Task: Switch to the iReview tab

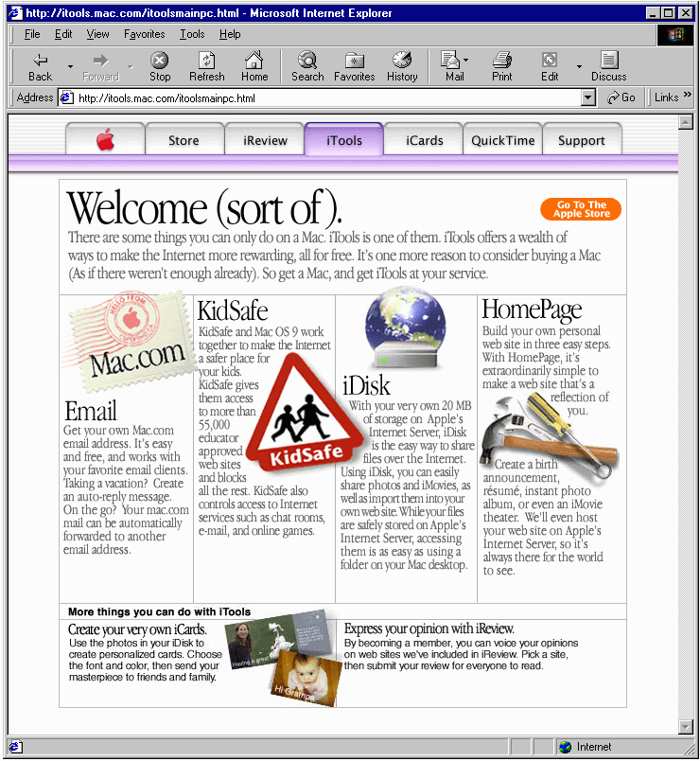Action: coord(265,140)
